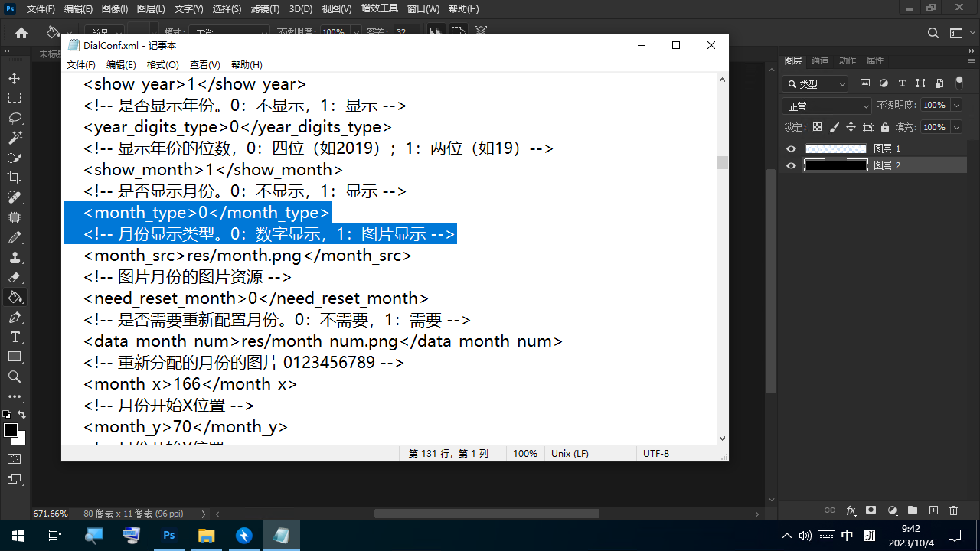This screenshot has width=980, height=551.
Task: Click the Zoom magnifier tool
Action: pyautogui.click(x=15, y=377)
